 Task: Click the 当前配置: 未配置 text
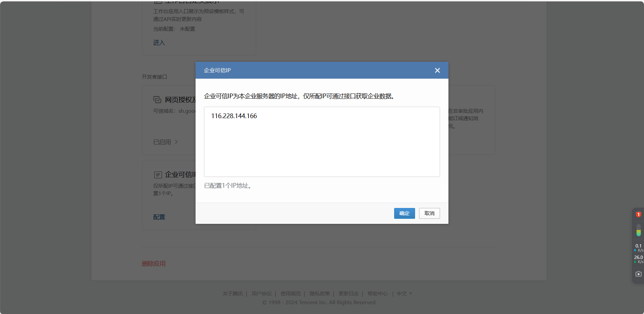(174, 29)
